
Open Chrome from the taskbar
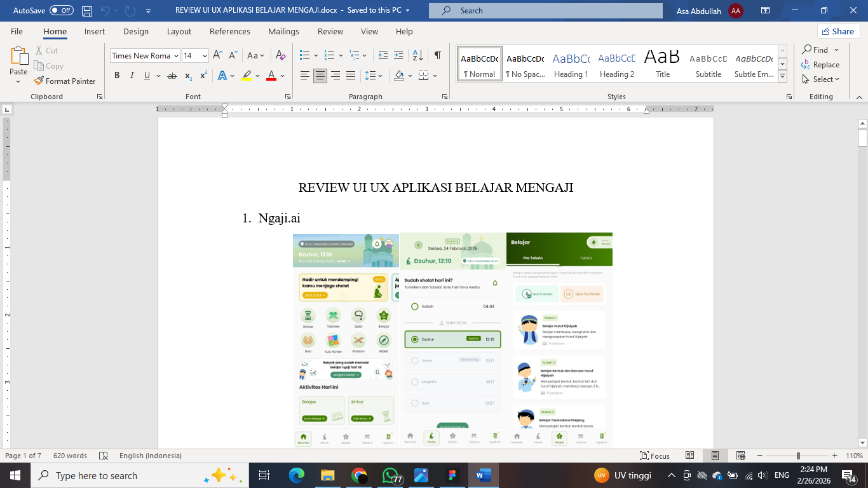pyautogui.click(x=359, y=475)
